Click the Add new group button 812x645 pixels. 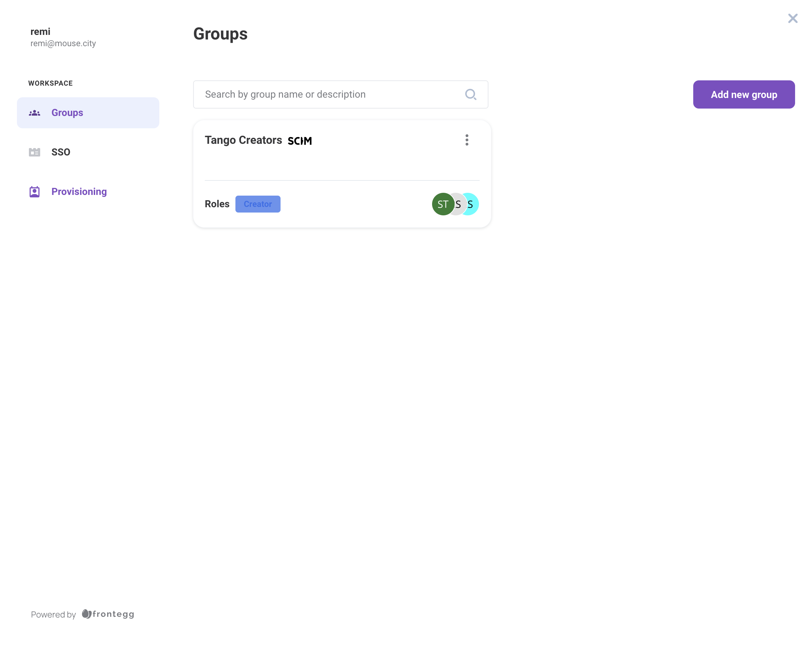(x=744, y=94)
